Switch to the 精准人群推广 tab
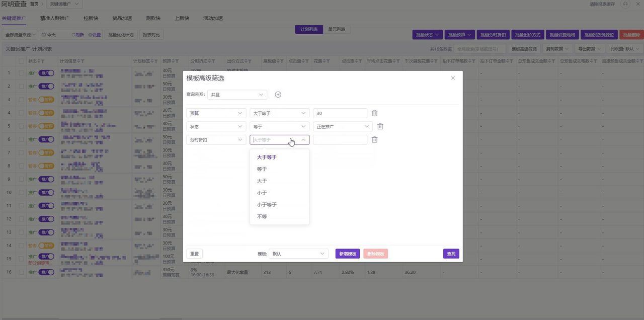This screenshot has height=320, width=644. point(55,18)
